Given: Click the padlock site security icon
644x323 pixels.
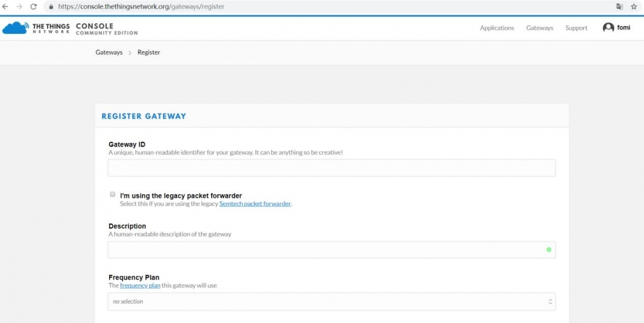Looking at the screenshot, I should coord(51,7).
